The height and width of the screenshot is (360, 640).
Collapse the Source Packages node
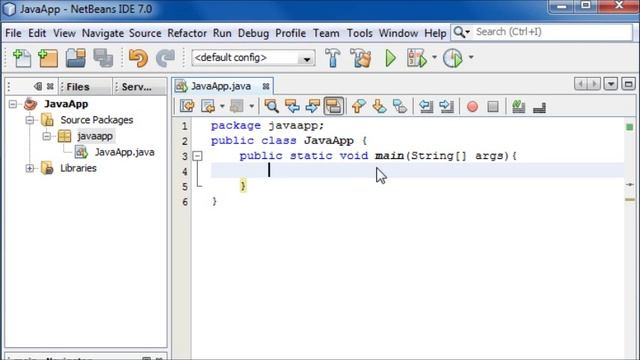[29, 120]
